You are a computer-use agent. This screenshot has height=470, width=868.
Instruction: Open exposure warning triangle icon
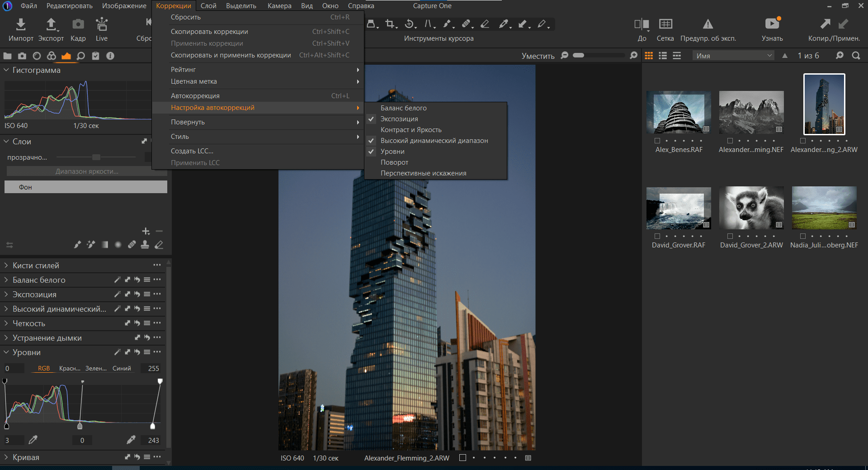708,24
